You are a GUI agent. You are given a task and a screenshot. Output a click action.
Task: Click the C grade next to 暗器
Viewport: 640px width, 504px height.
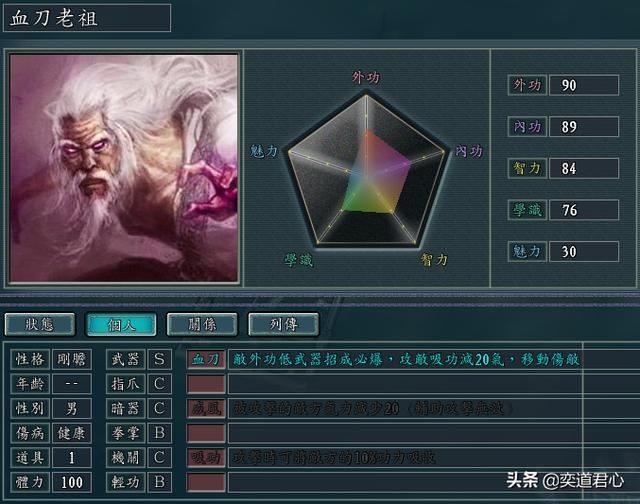click(160, 408)
